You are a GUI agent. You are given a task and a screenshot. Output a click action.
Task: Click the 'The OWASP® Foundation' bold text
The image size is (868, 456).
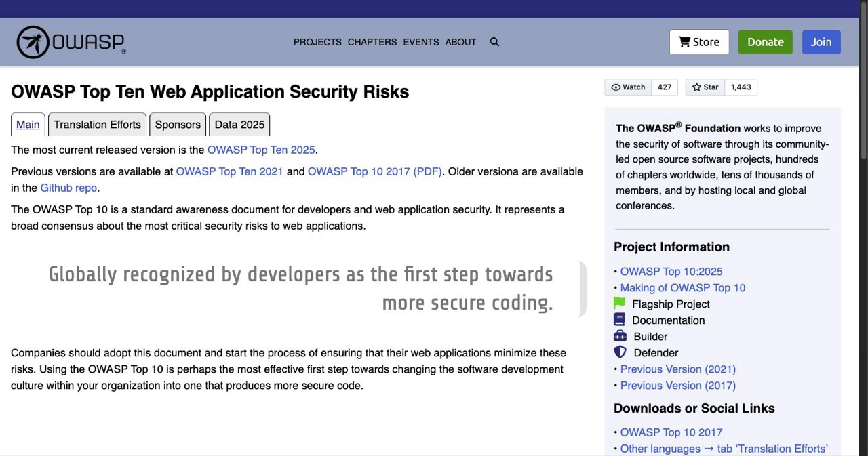[678, 127]
